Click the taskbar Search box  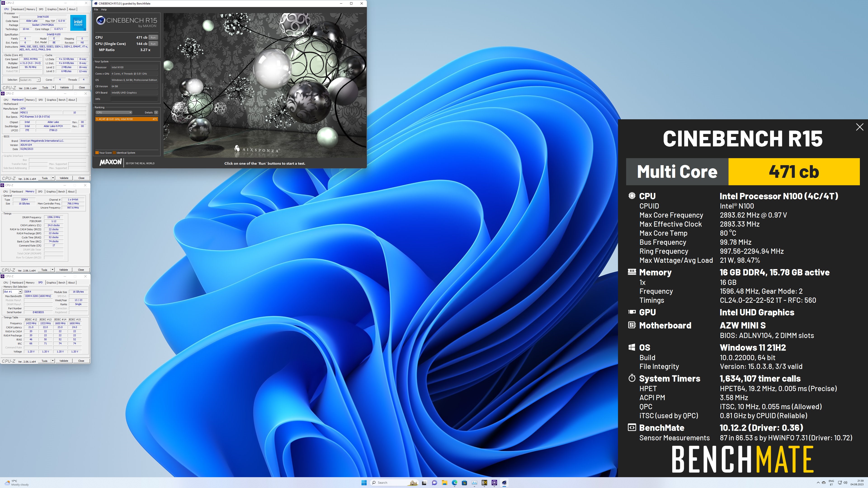[x=394, y=483]
